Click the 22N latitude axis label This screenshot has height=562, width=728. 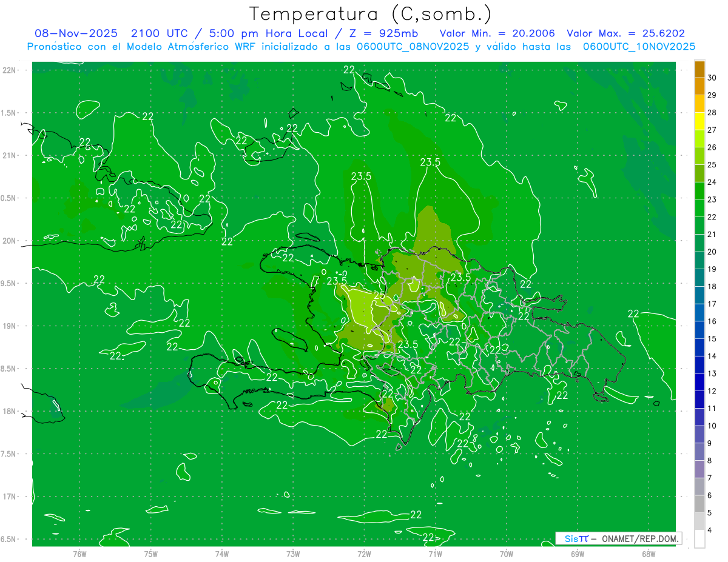click(9, 70)
